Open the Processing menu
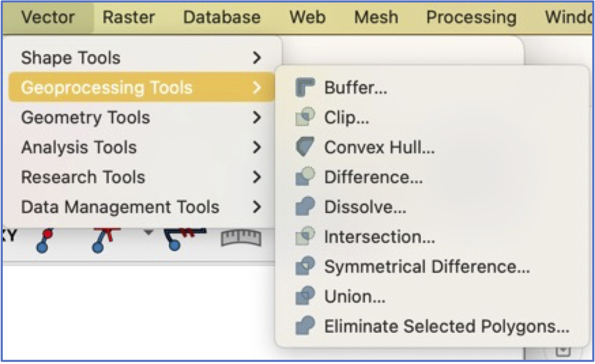Screen dimensions: 595x364 click(471, 17)
